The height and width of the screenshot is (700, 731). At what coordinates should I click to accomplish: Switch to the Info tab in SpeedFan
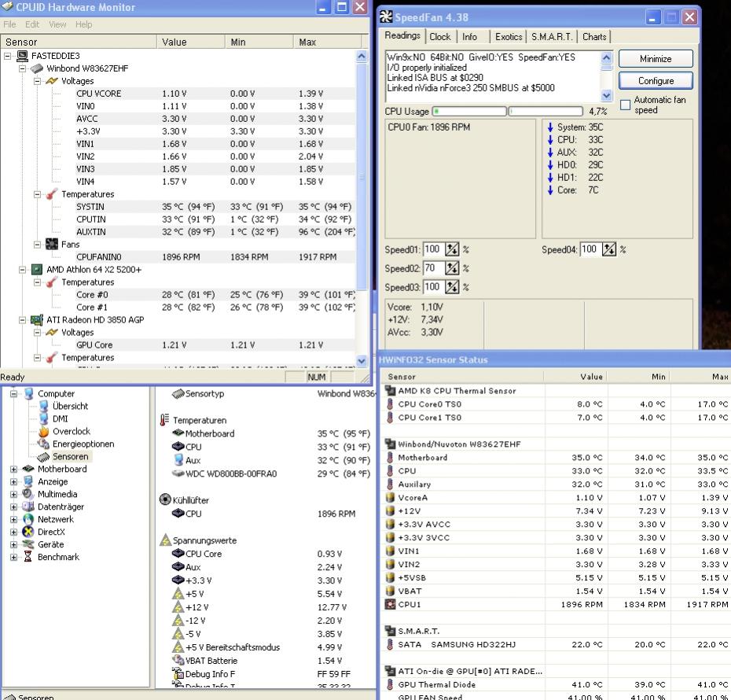click(469, 37)
